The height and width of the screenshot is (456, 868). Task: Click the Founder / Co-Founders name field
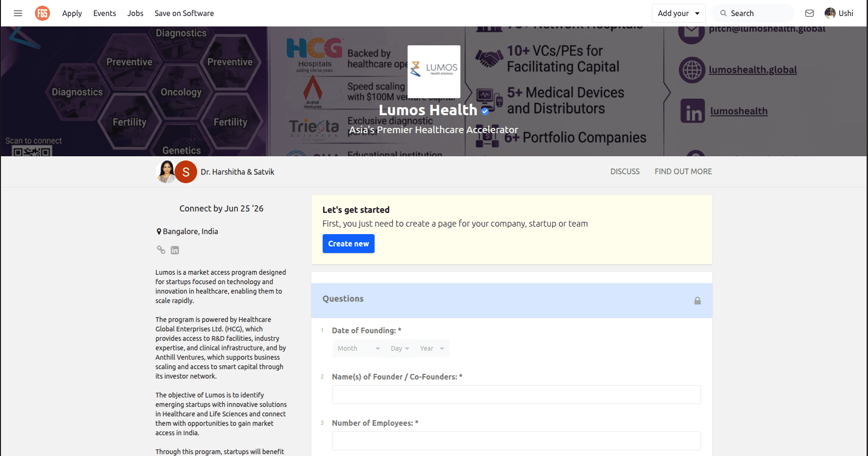click(517, 395)
